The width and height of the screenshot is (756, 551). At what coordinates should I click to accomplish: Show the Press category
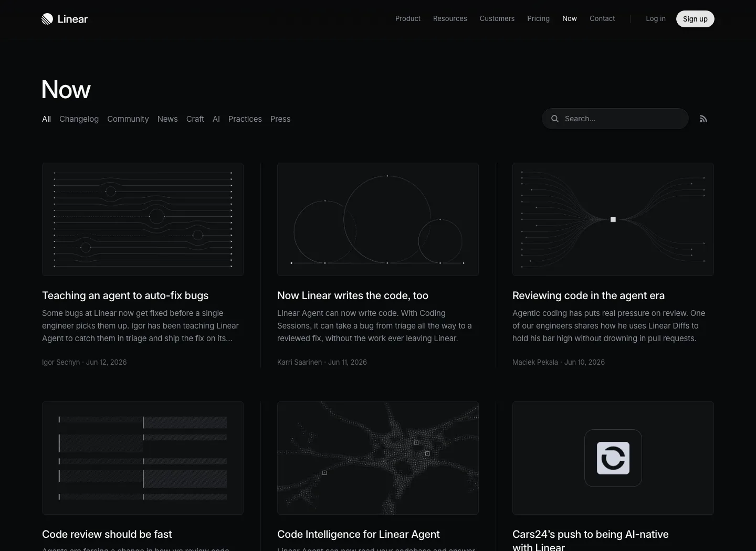click(x=280, y=119)
